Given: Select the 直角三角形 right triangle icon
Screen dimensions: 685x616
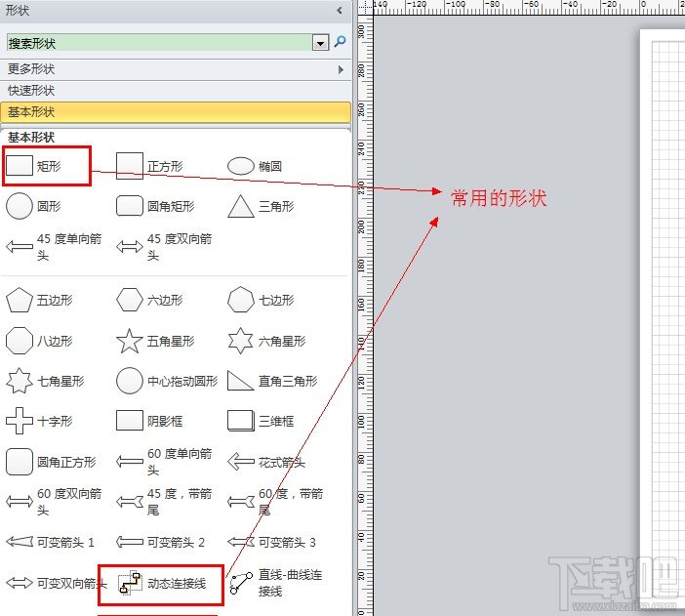Looking at the screenshot, I should point(241,382).
